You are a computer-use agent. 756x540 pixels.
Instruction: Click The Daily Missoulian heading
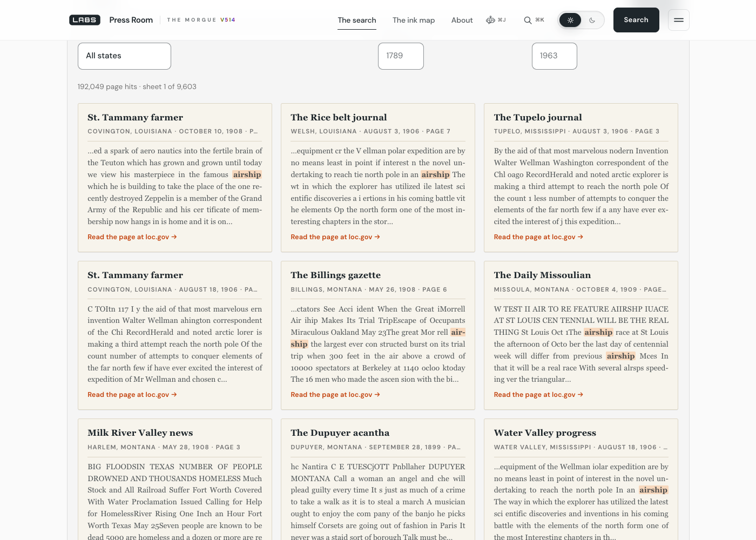click(x=542, y=275)
